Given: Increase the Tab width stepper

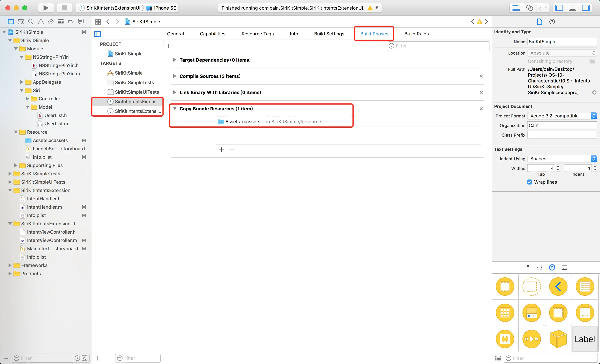Looking at the screenshot, I should tap(558, 167).
